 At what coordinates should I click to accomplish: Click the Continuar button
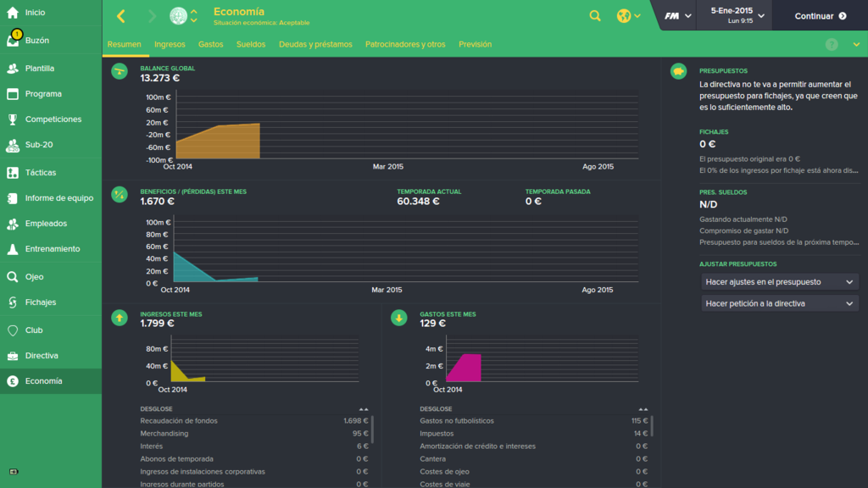[x=821, y=16]
